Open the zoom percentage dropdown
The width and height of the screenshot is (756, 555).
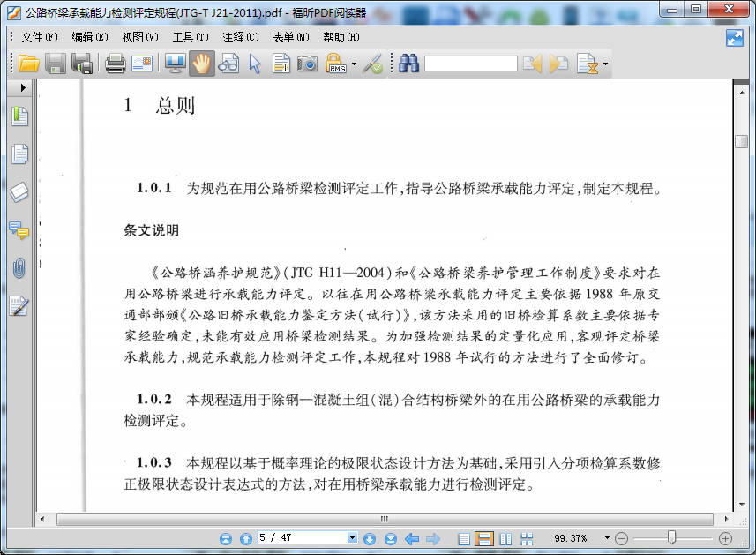607,538
